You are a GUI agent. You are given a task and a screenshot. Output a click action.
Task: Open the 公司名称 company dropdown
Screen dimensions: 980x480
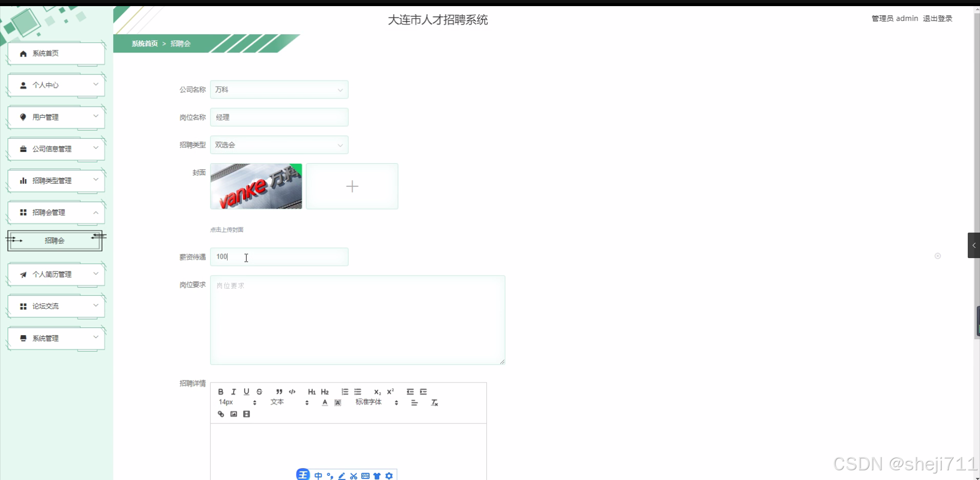pyautogui.click(x=279, y=89)
